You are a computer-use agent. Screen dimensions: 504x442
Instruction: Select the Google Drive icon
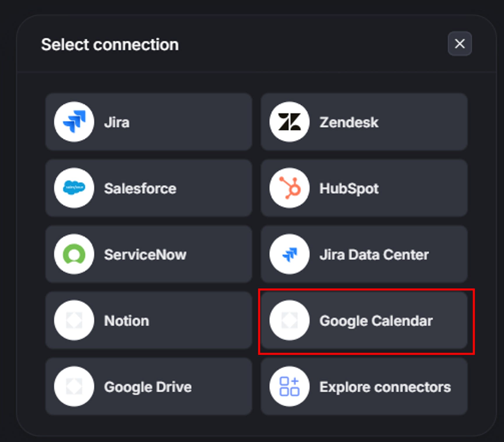coord(74,386)
